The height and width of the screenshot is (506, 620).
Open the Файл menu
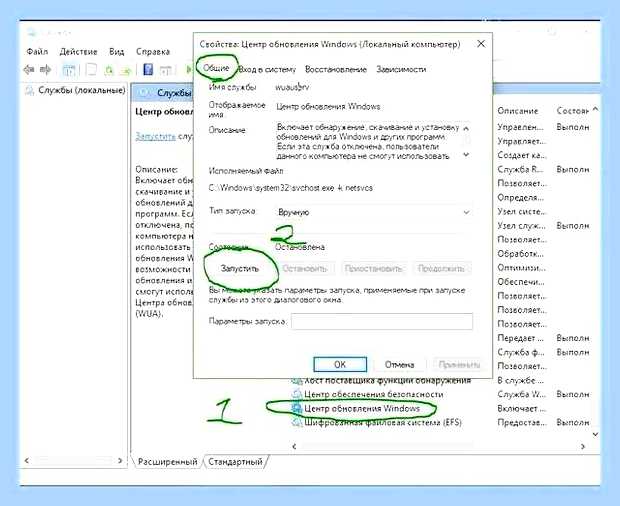click(37, 52)
